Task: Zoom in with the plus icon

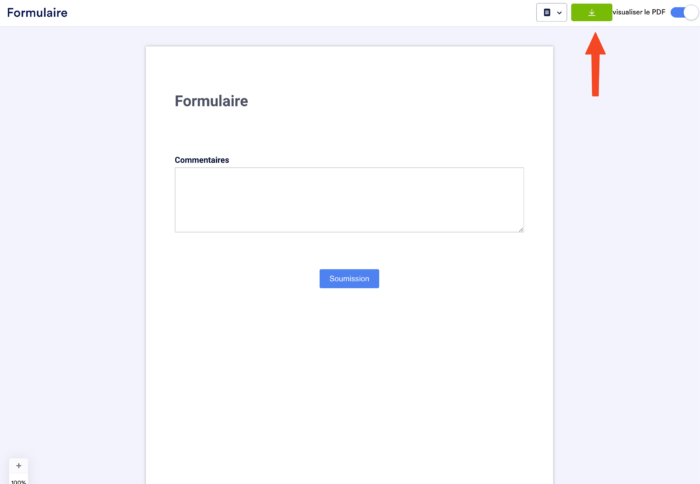Action: coord(18,466)
